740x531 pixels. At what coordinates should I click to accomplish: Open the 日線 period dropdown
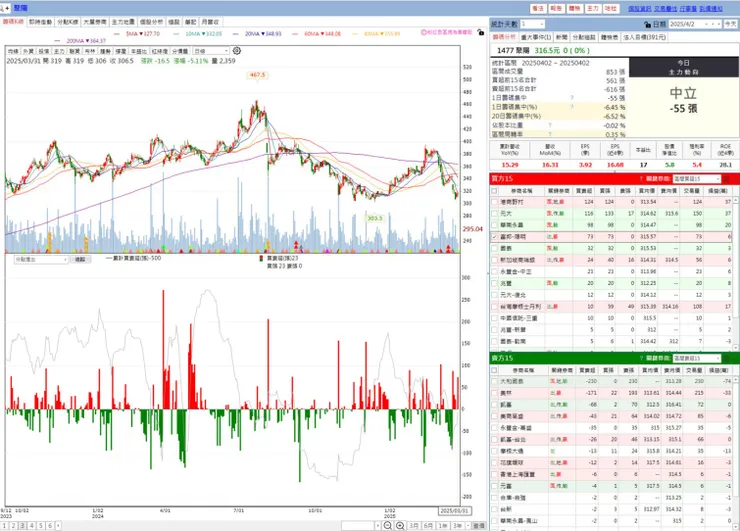[x=210, y=51]
